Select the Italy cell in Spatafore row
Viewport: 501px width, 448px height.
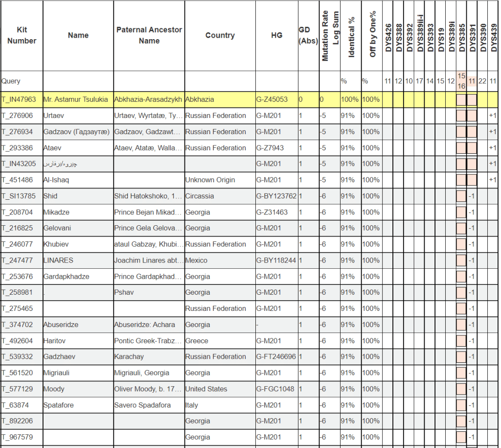coord(192,405)
